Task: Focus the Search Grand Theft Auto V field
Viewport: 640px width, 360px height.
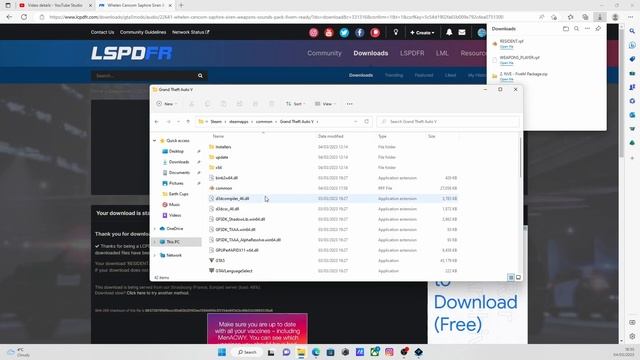Action: point(448,122)
